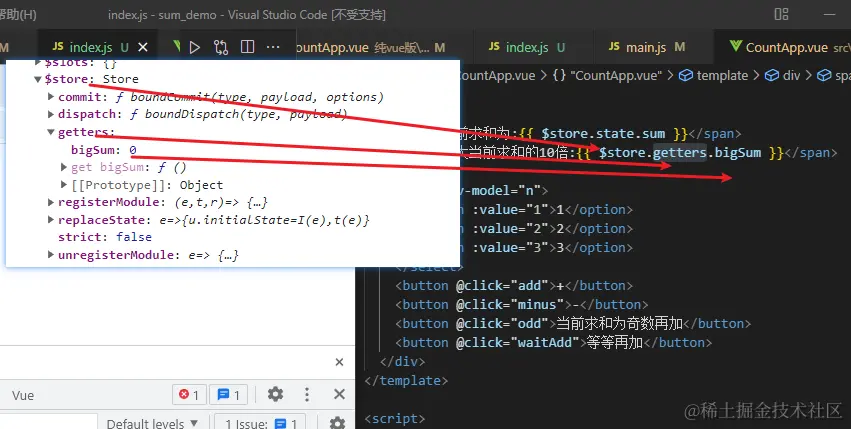851x429 pixels.
Task: Click the closing </template> tag
Action: (x=407, y=381)
